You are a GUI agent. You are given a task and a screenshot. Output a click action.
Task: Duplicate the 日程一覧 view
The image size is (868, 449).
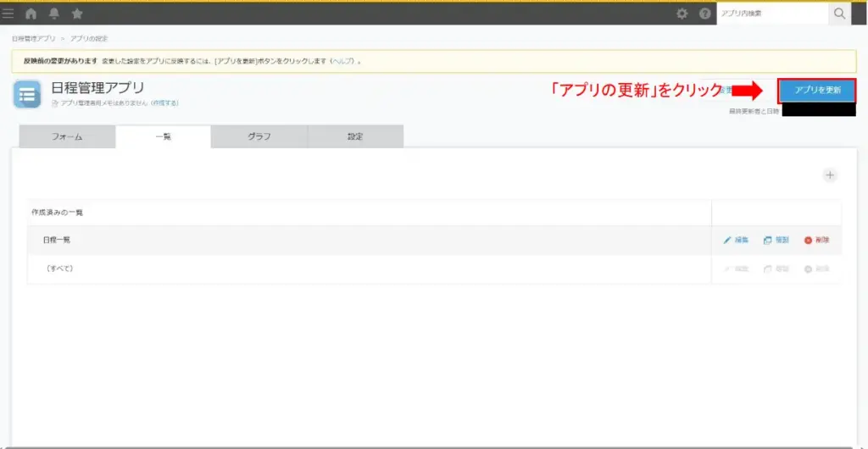[776, 241]
